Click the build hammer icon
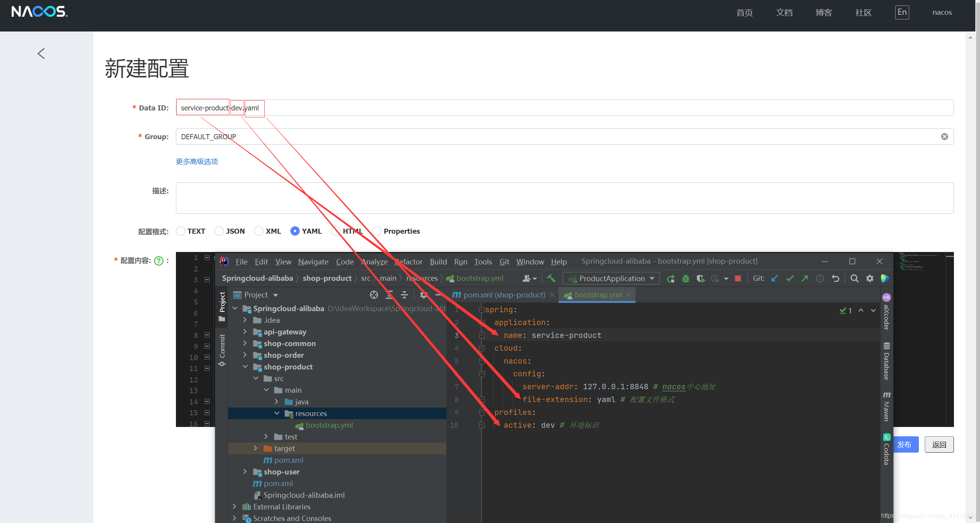The image size is (980, 523). point(551,278)
